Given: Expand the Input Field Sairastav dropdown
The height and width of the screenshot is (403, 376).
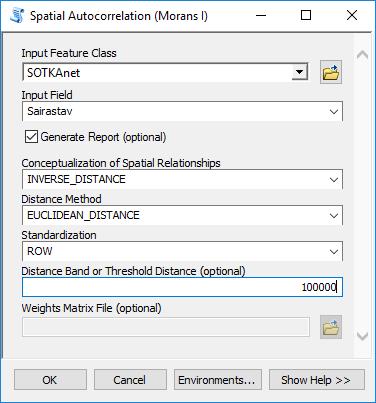Looking at the screenshot, I should click(x=334, y=111).
